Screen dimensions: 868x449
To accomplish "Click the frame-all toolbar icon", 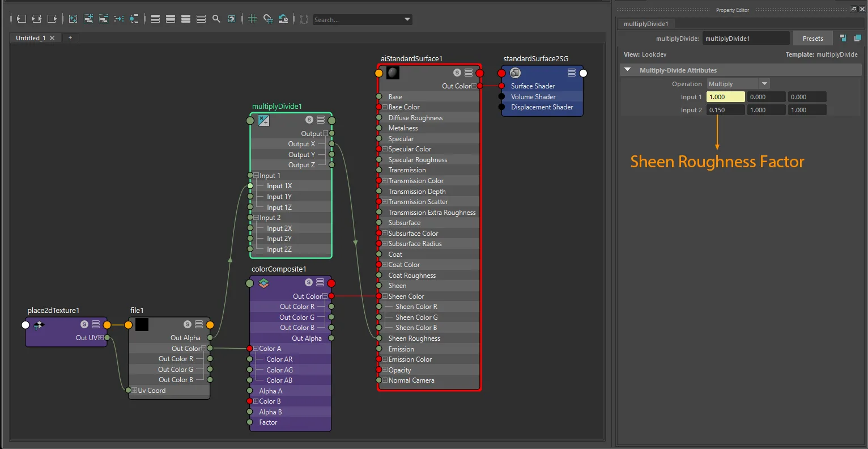I will coord(73,19).
